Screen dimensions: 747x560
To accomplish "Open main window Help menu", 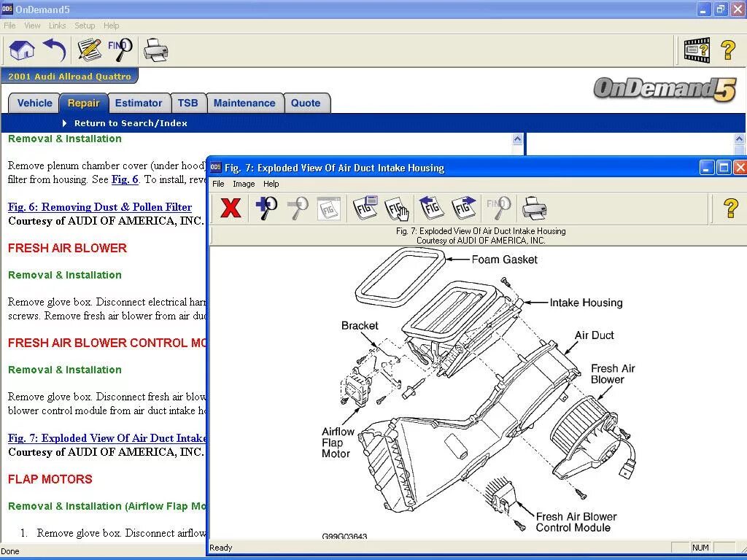I will tap(111, 26).
